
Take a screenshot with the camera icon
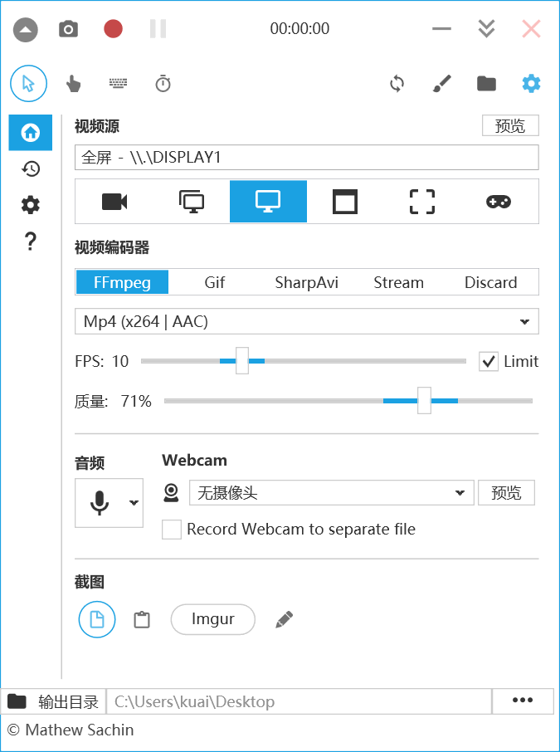[x=69, y=29]
